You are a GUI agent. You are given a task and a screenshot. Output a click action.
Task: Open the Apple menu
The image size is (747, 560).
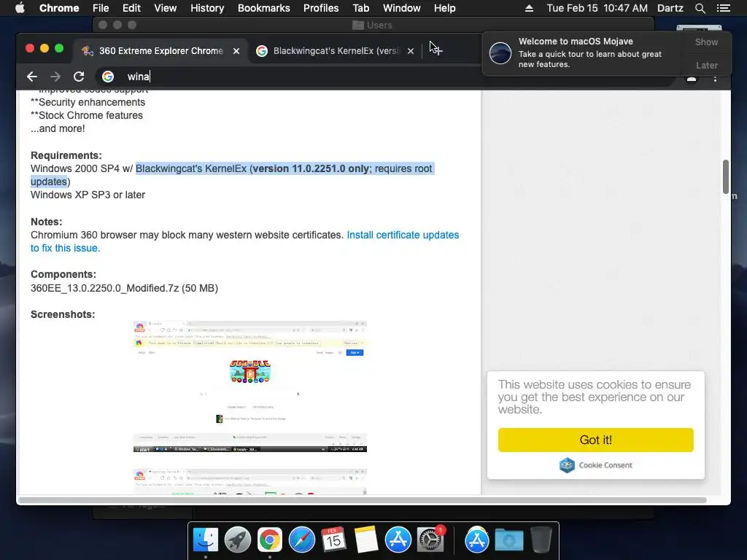tap(20, 8)
